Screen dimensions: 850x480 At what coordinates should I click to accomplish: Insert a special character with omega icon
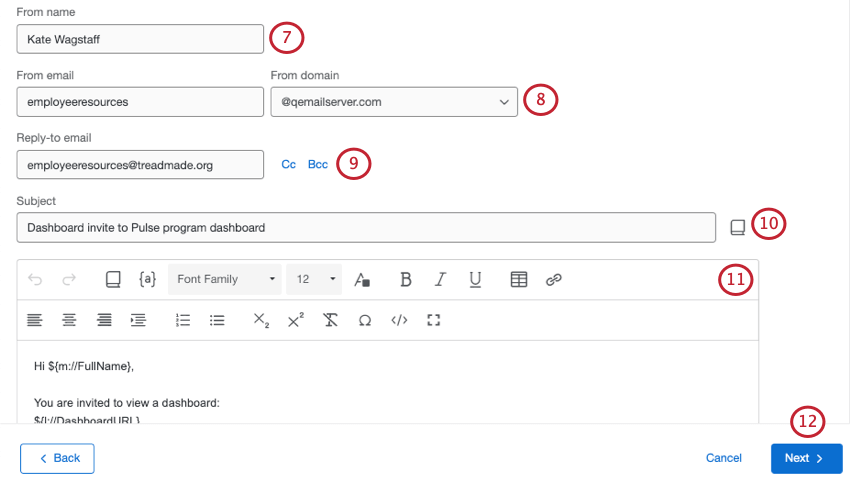coord(365,321)
